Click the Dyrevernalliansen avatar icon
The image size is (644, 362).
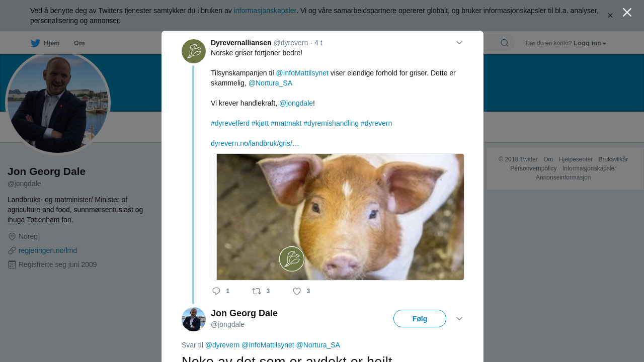coord(194,51)
